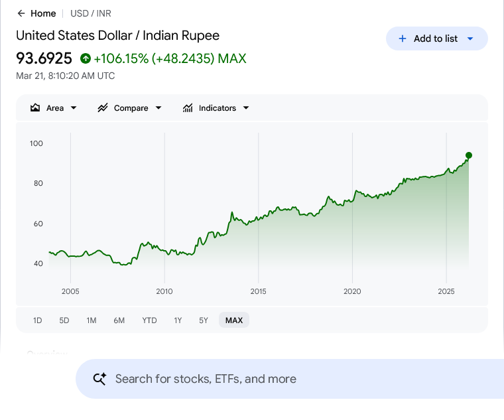Switch to the 1M time range
504x420 pixels.
click(92, 320)
